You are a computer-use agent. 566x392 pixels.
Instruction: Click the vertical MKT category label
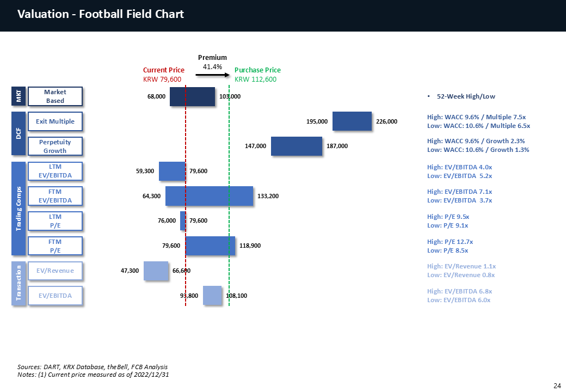tap(19, 96)
